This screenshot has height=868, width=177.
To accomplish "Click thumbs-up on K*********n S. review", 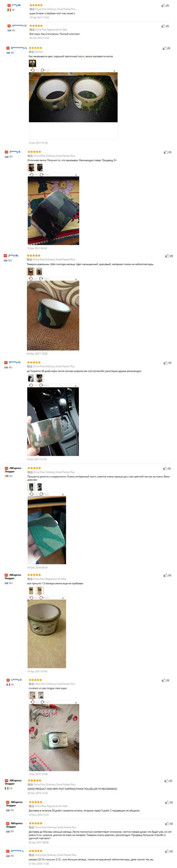I will [165, 48].
